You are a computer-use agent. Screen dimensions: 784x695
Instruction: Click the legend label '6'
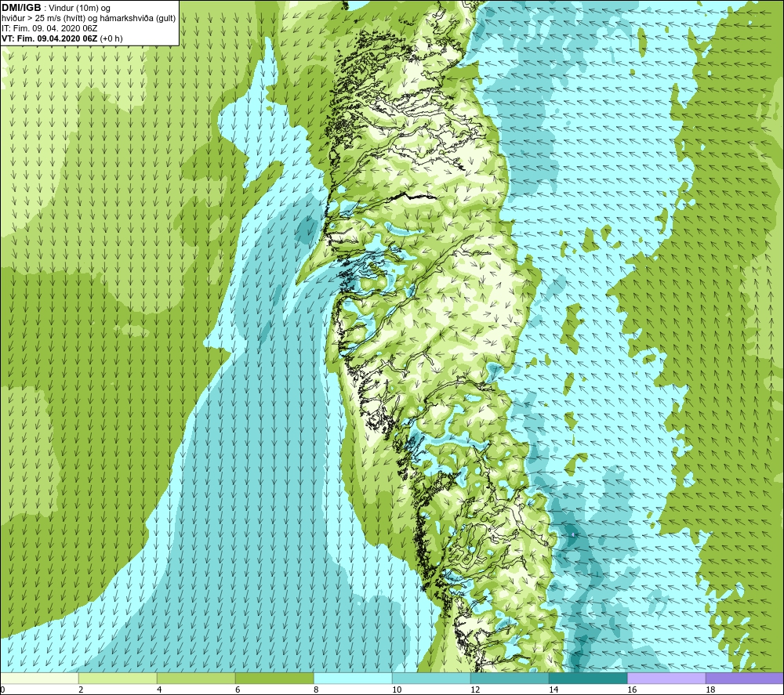coord(238,690)
